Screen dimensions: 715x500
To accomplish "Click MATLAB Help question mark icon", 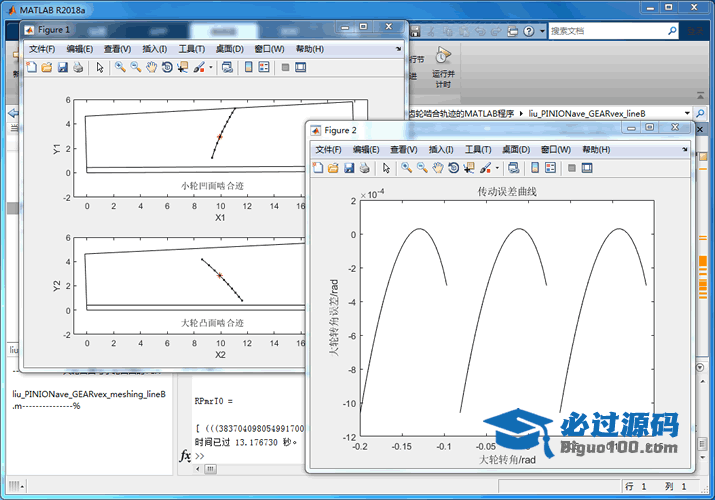I will [528, 31].
